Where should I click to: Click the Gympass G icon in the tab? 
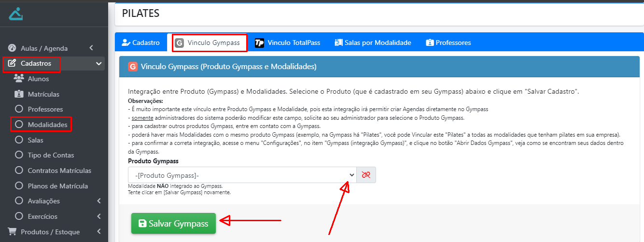click(x=180, y=43)
